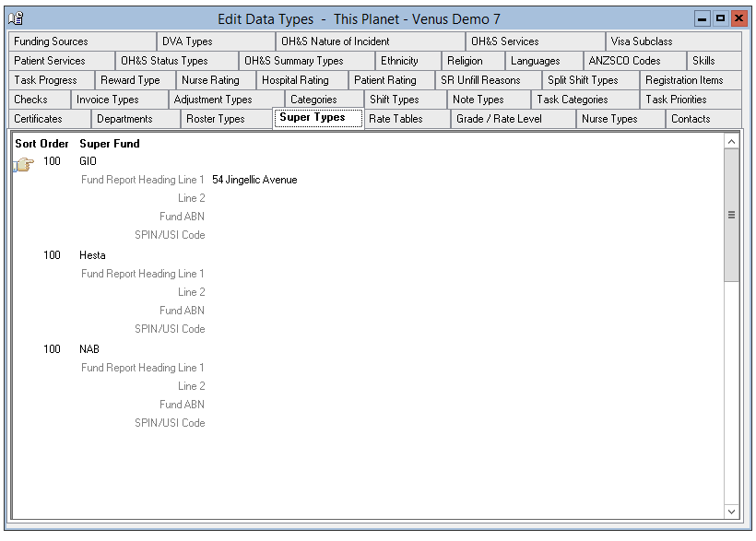Open OH&S Summary Types tab

coord(307,61)
